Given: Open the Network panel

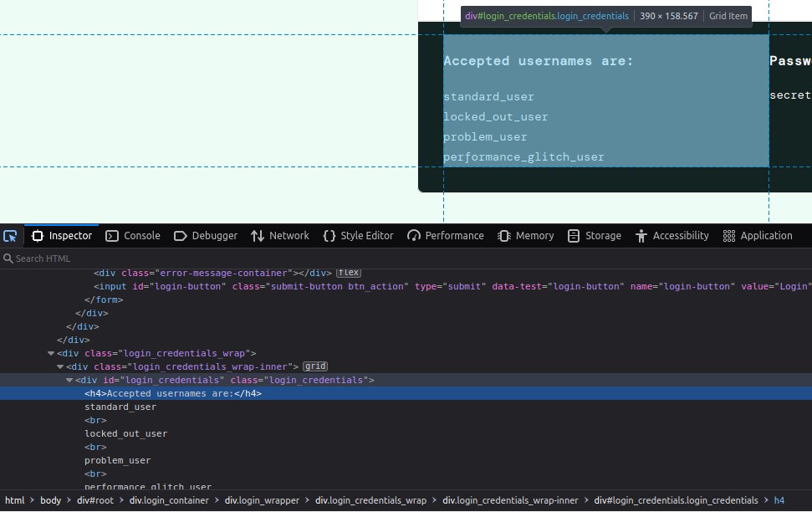Looking at the screenshot, I should click(280, 236).
